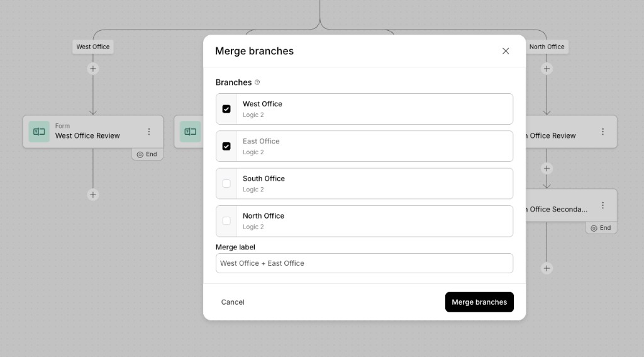Select the West Office branch label on canvas
The width and height of the screenshot is (644, 357).
pos(93,47)
